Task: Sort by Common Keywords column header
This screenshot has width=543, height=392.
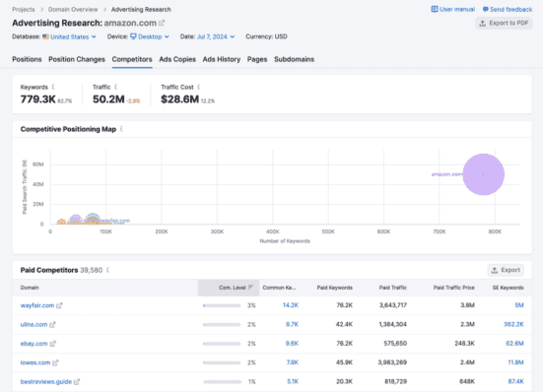Action: pos(279,288)
